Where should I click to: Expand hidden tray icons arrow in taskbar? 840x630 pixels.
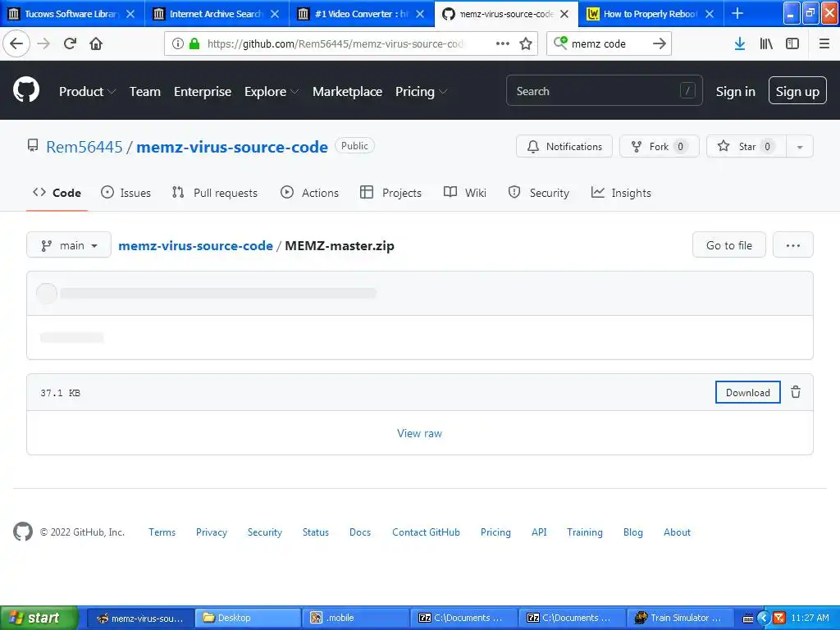point(764,618)
